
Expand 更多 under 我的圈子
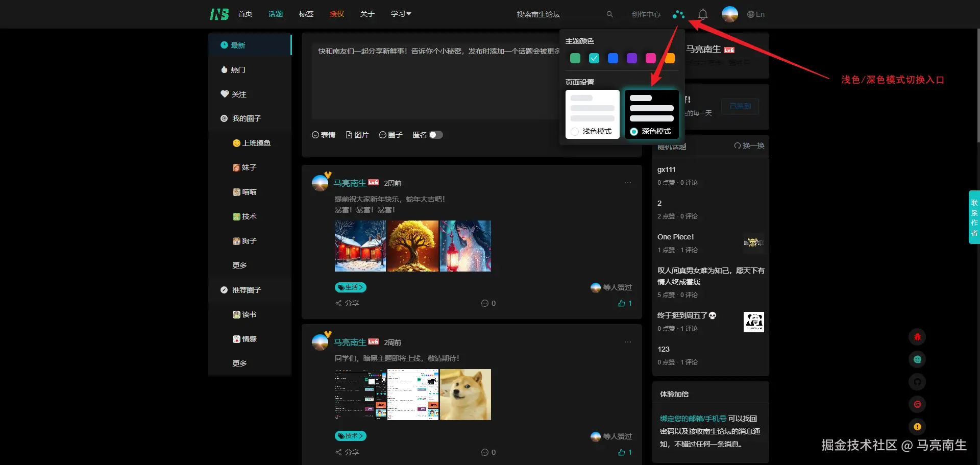239,265
